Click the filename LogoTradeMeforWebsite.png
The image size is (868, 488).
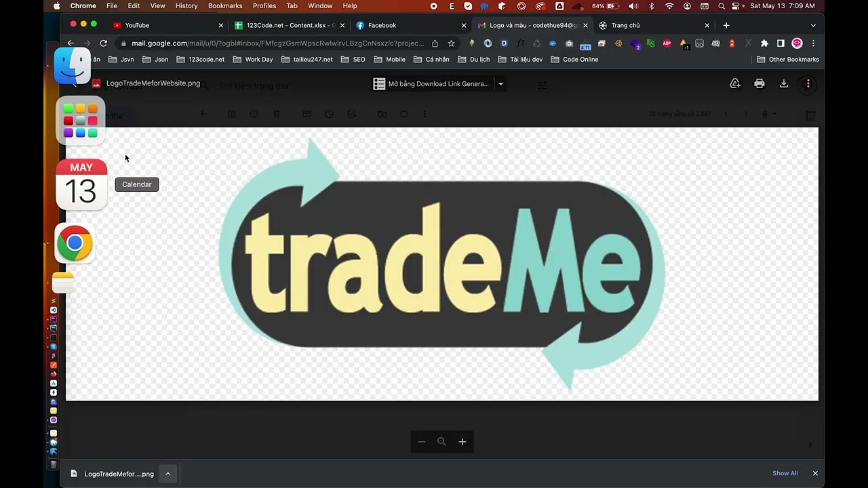point(153,83)
